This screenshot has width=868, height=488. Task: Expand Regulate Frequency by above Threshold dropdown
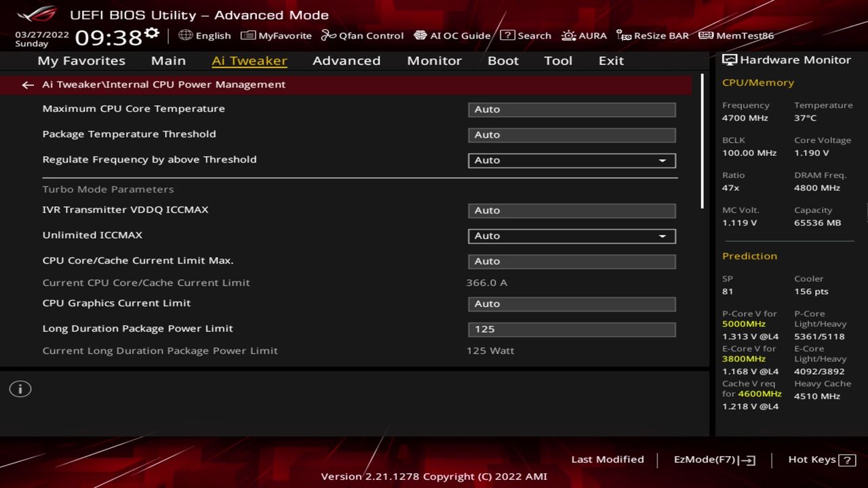click(x=572, y=161)
